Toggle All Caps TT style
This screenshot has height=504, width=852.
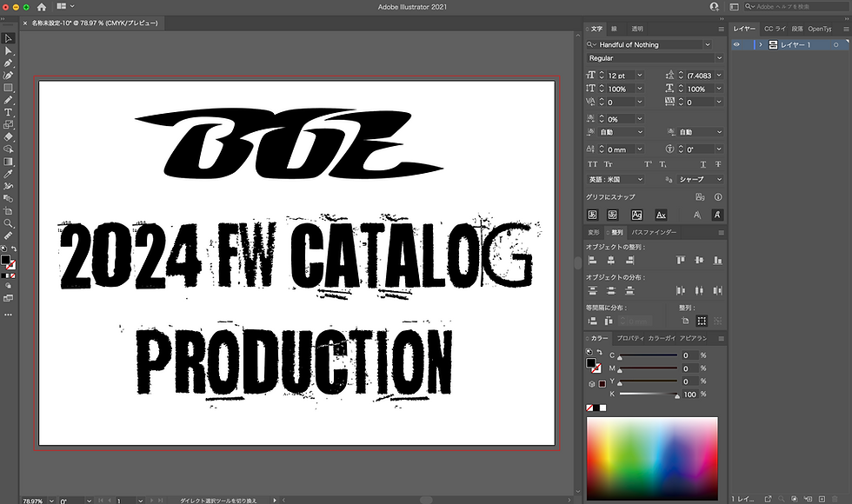click(x=593, y=164)
